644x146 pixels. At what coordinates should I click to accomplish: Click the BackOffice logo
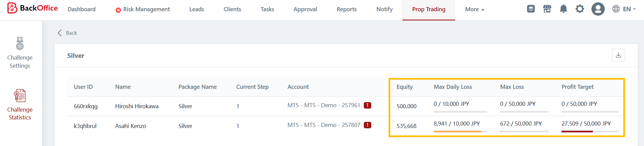point(33,8)
